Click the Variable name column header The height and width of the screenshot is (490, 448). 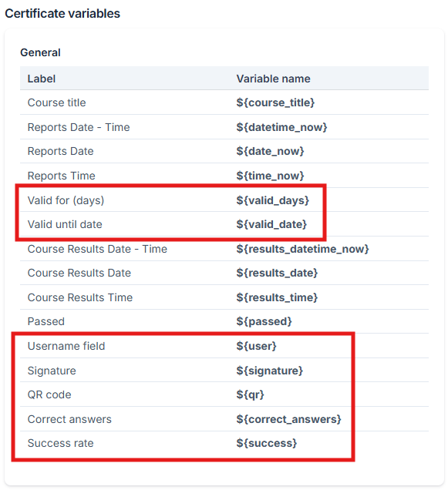pyautogui.click(x=274, y=79)
